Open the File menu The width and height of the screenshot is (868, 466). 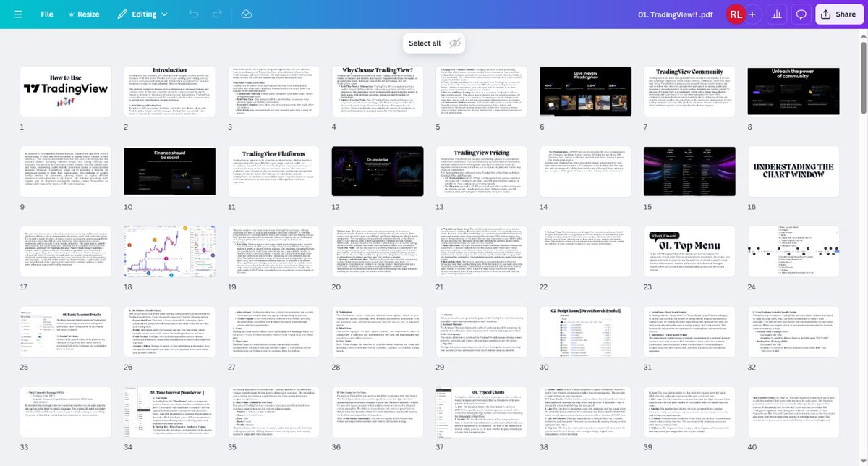click(47, 14)
